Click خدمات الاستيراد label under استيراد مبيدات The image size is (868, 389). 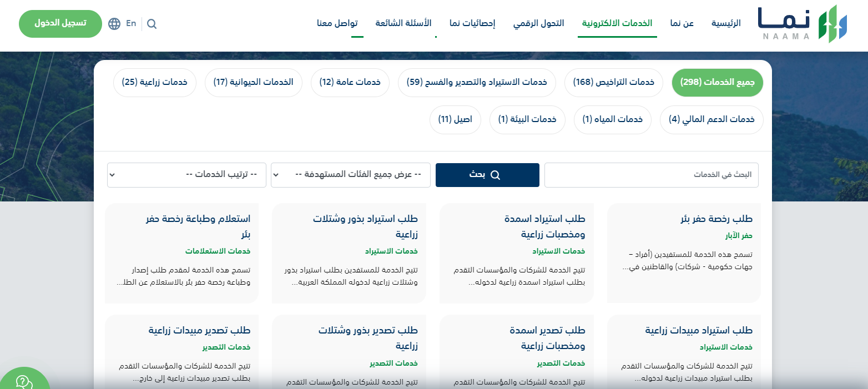pos(726,347)
